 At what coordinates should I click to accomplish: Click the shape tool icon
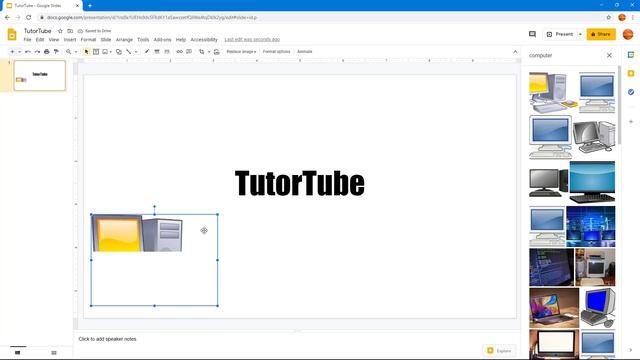119,52
